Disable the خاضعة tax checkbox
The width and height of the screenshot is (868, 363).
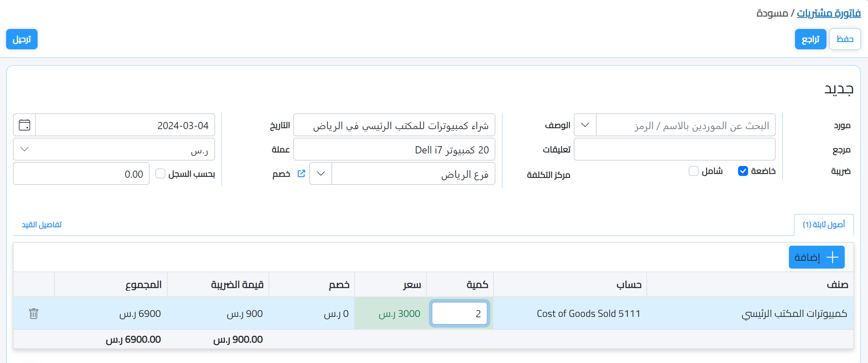coord(743,171)
